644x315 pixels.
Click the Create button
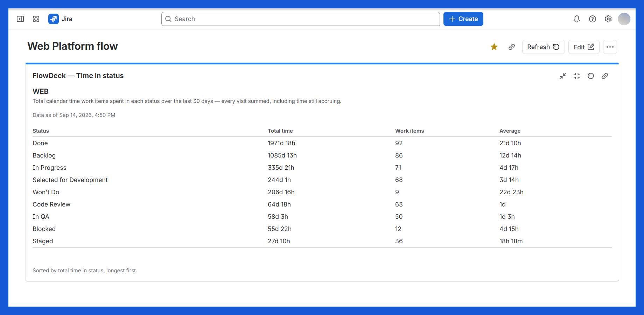point(463,19)
